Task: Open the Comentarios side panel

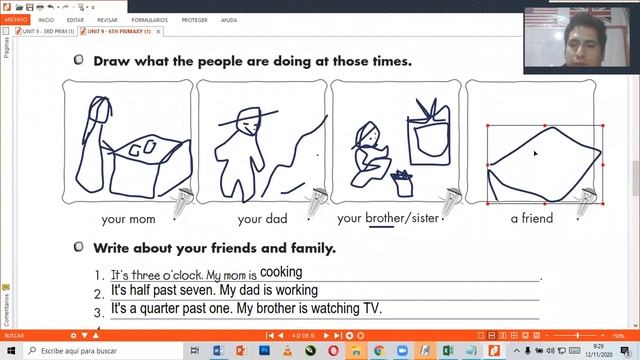Action: (x=6, y=310)
